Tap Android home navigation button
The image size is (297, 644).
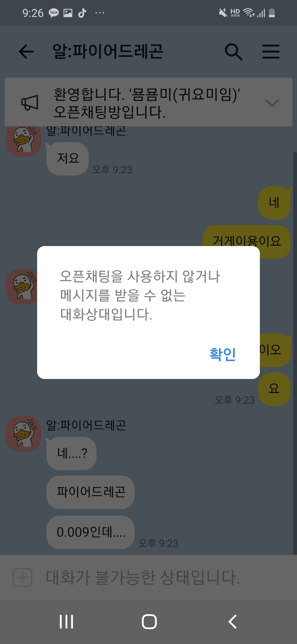(x=149, y=622)
